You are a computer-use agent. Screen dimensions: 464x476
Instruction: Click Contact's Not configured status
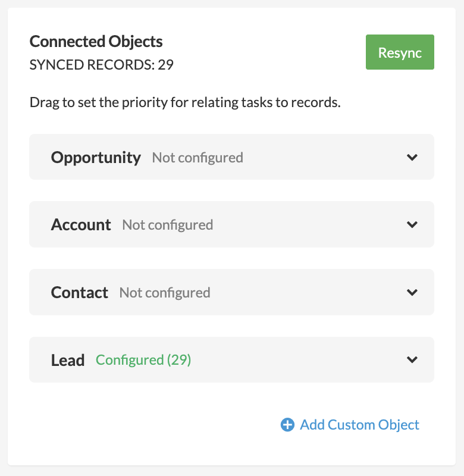(x=165, y=293)
